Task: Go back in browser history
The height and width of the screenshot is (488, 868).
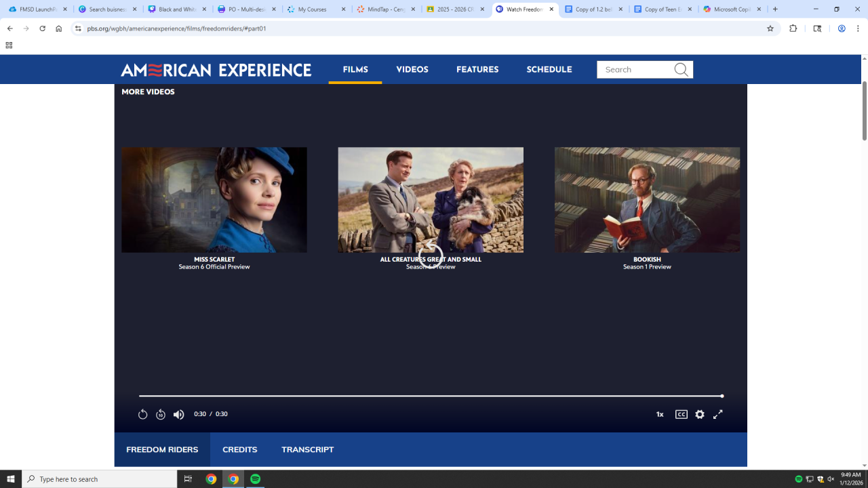Action: pos(10,28)
